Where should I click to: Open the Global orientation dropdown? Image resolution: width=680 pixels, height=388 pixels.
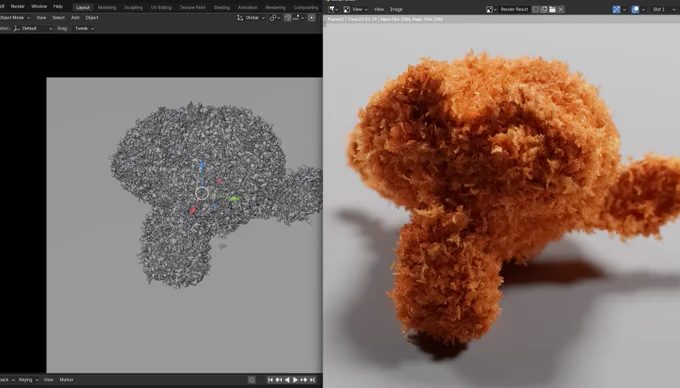pyautogui.click(x=254, y=18)
